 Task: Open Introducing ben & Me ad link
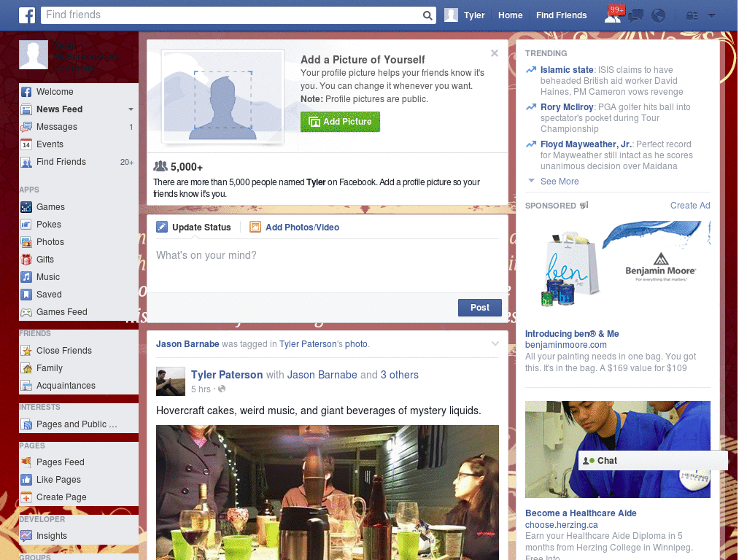click(572, 334)
